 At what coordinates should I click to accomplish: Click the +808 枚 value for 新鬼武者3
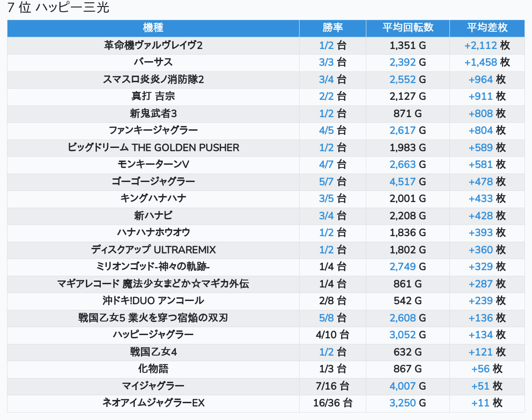coord(487,114)
